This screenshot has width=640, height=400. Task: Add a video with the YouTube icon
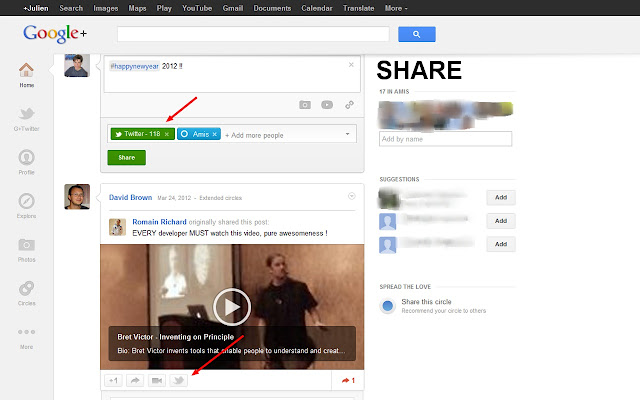tap(327, 105)
